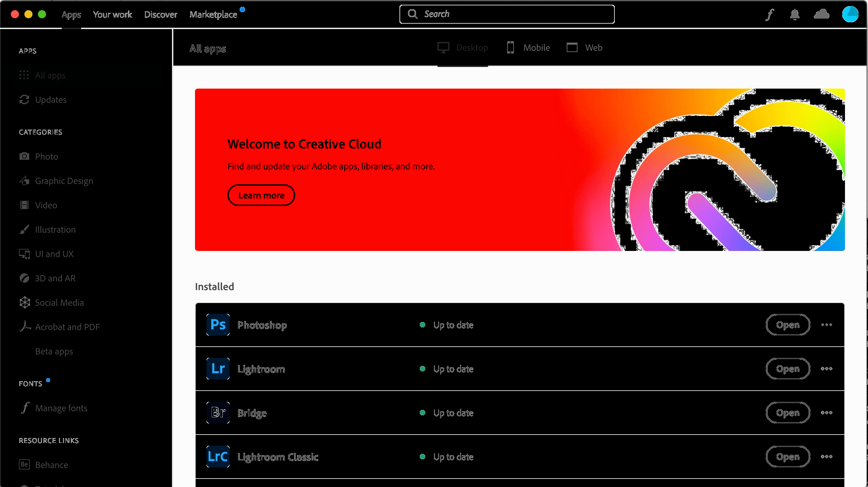Click the notifications bell icon
Screen dimensions: 868x487
coord(795,14)
